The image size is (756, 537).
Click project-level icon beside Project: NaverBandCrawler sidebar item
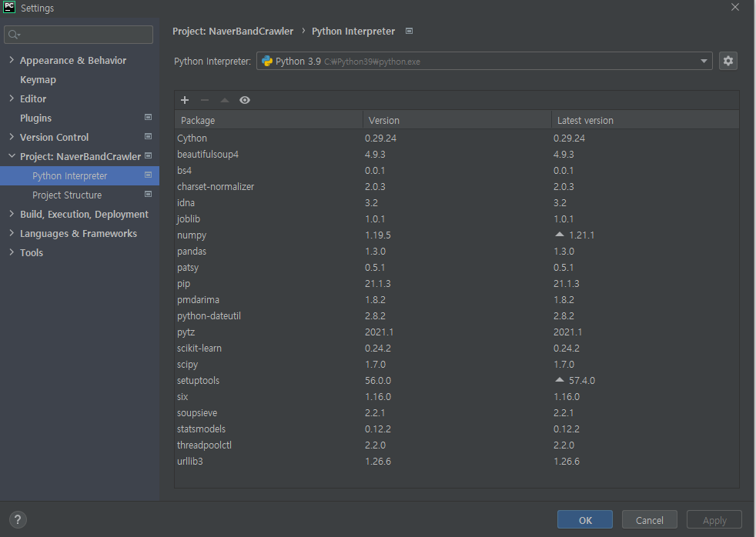tap(148, 156)
